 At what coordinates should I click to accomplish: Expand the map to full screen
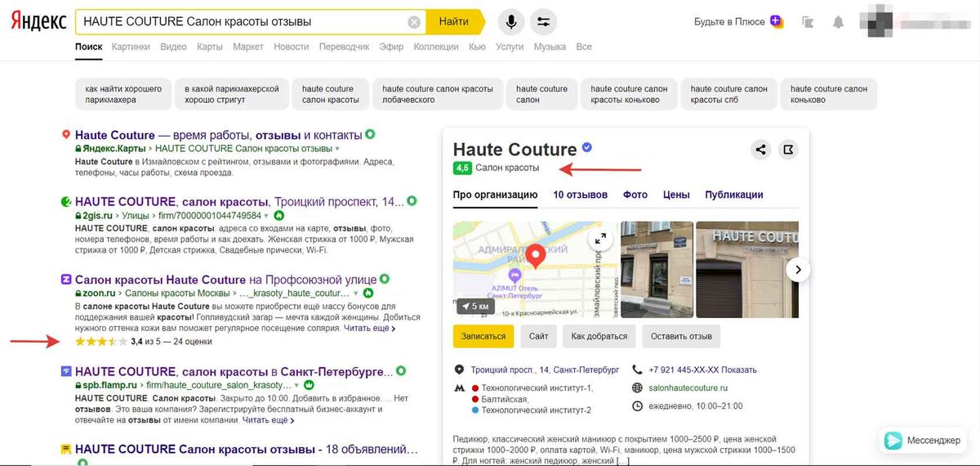[601, 239]
